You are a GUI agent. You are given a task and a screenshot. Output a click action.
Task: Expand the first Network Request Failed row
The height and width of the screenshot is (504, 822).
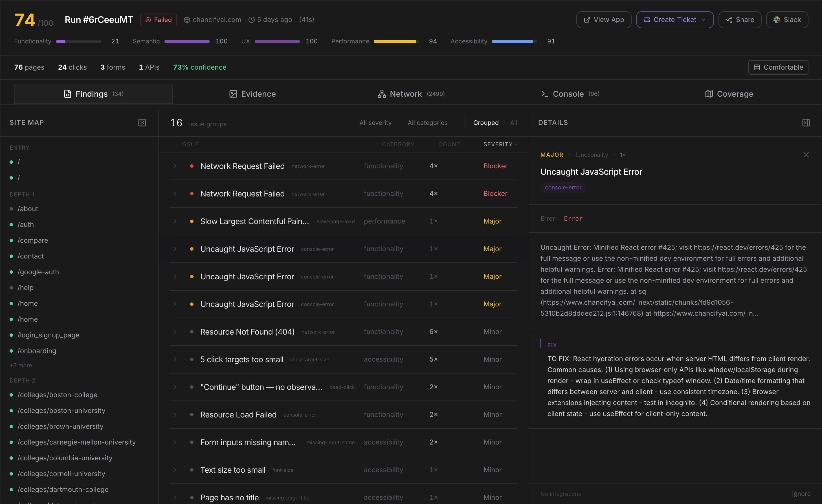[x=175, y=166]
